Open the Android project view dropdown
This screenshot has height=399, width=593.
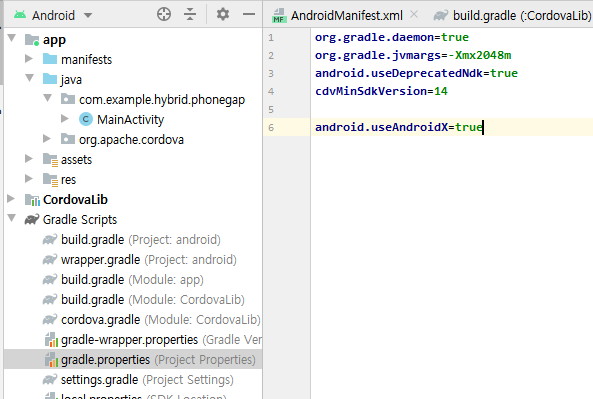[x=88, y=16]
